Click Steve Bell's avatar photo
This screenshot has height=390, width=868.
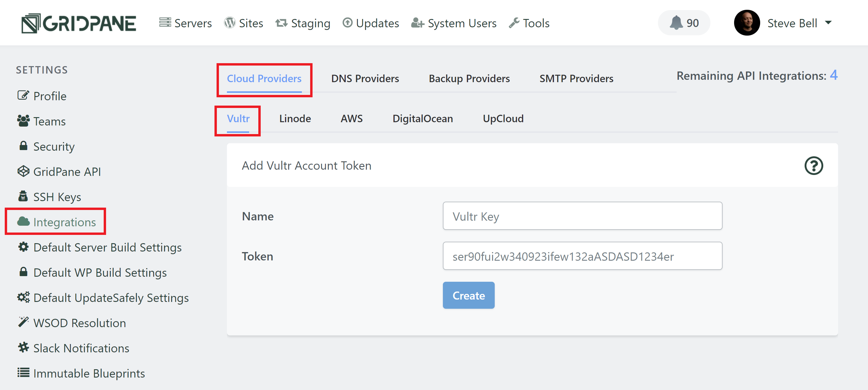coord(747,23)
